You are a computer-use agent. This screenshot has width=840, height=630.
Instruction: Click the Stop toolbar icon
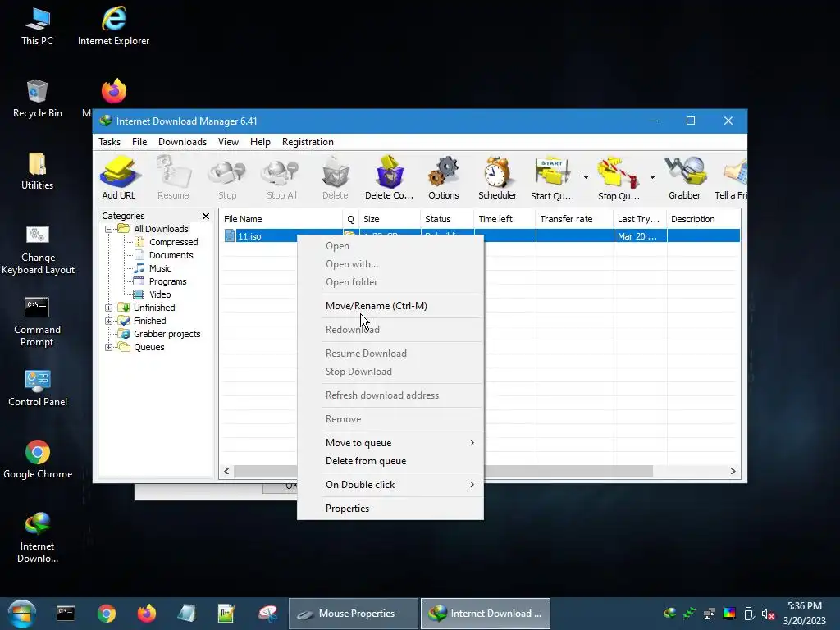tap(227, 177)
